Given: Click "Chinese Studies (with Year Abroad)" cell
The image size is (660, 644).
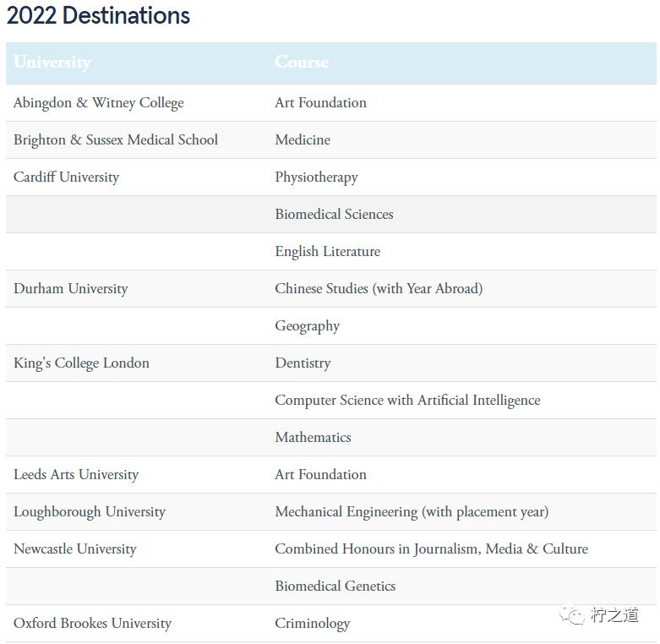Looking at the screenshot, I should (x=379, y=289).
